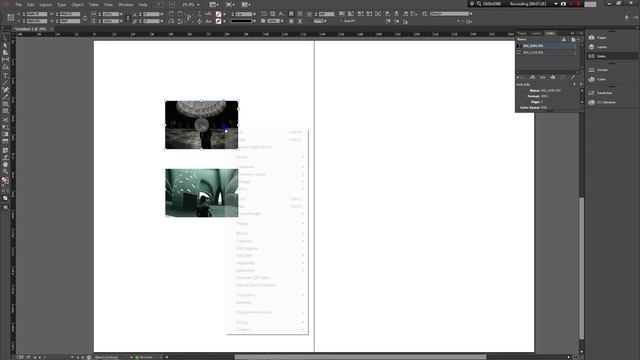Select the Selection tool in the tools panel
Image resolution: width=640 pixels, height=360 pixels.
coord(5,39)
